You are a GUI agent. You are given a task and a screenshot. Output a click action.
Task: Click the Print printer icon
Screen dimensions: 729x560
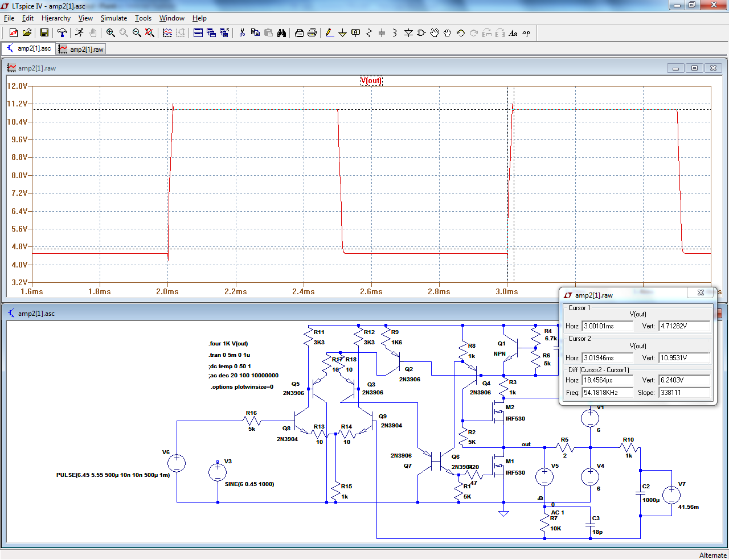pyautogui.click(x=312, y=33)
